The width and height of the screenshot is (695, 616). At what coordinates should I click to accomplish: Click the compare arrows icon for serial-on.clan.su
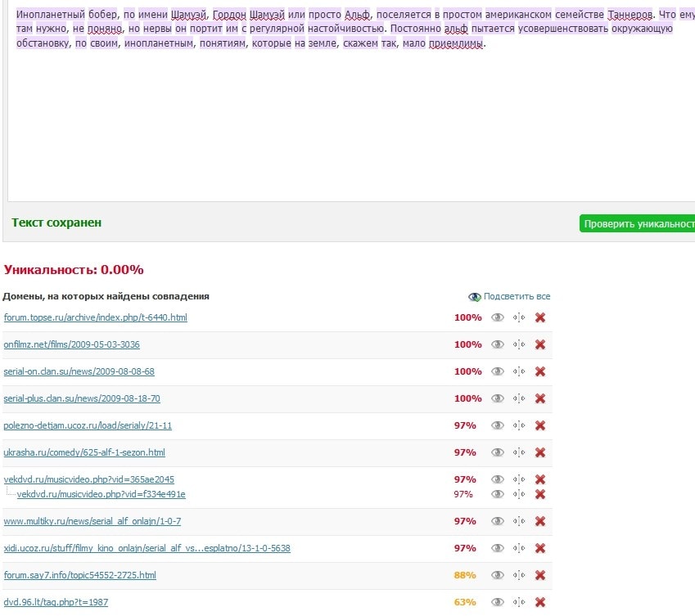pyautogui.click(x=519, y=371)
